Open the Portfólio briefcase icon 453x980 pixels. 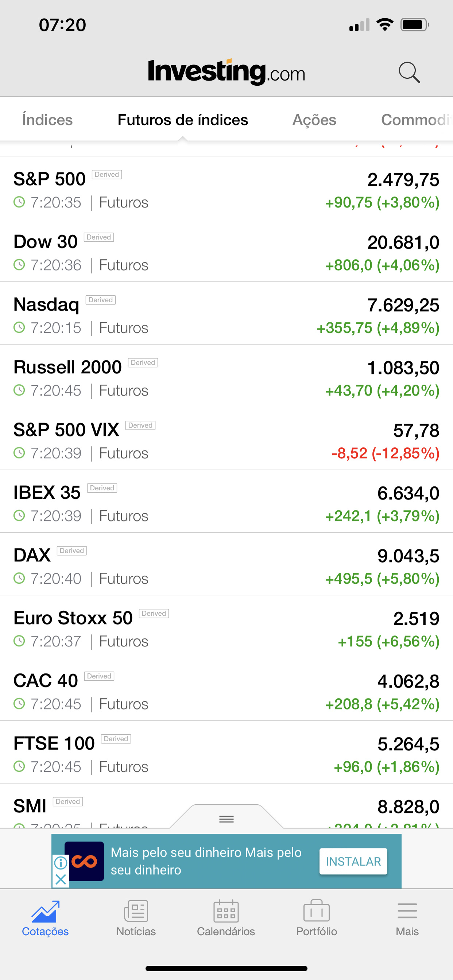316,911
